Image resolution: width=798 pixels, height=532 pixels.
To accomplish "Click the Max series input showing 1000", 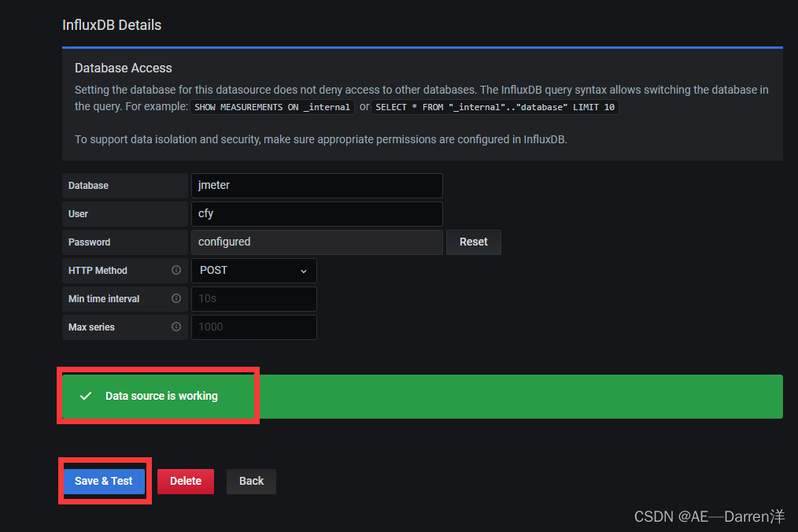I will tap(253, 327).
